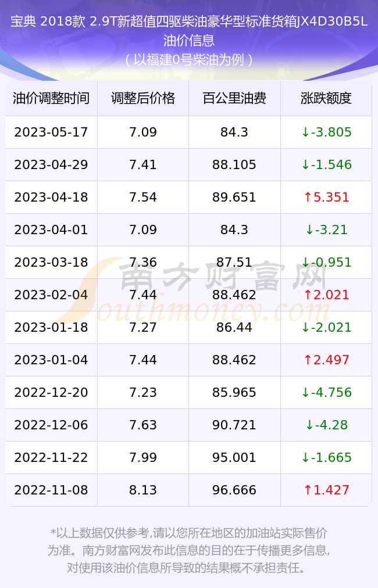Click the 油价调整时间 column header
The image size is (378, 588).
(x=51, y=98)
